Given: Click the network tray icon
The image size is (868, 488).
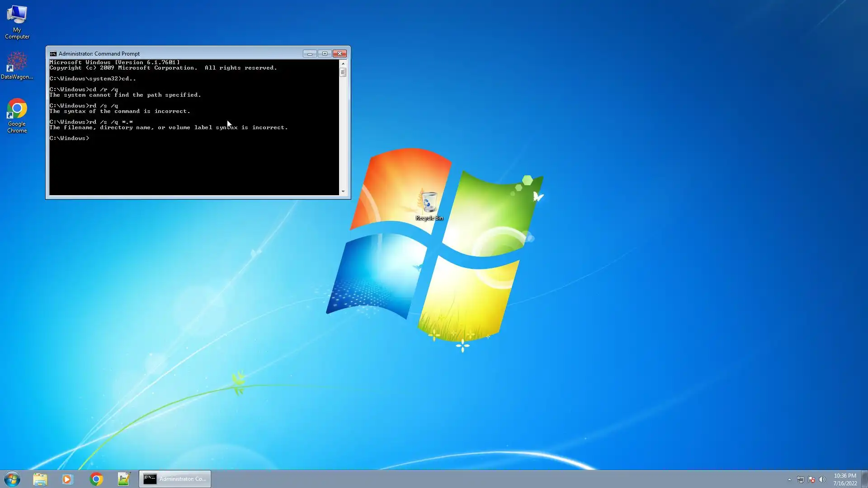Looking at the screenshot, I should click(x=801, y=479).
